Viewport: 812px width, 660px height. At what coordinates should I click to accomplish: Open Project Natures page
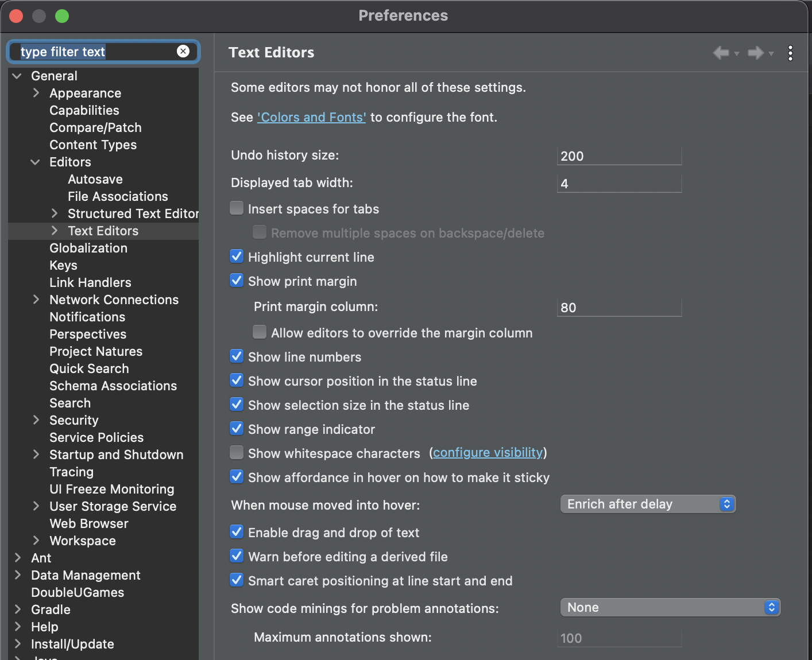(96, 351)
